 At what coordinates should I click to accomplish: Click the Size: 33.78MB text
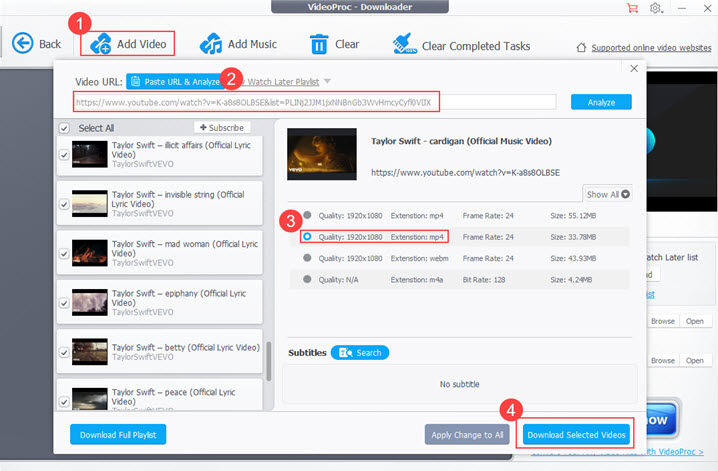pyautogui.click(x=573, y=237)
